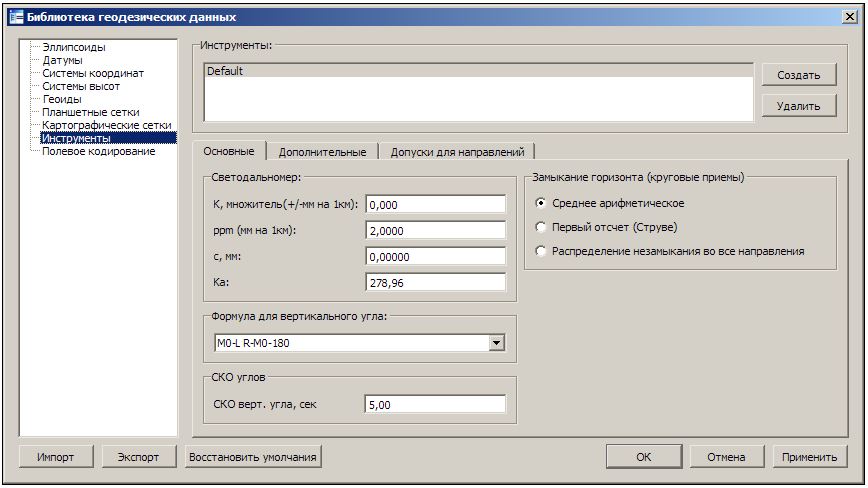Click the Создать button
The height and width of the screenshot is (488, 868).
coord(798,75)
